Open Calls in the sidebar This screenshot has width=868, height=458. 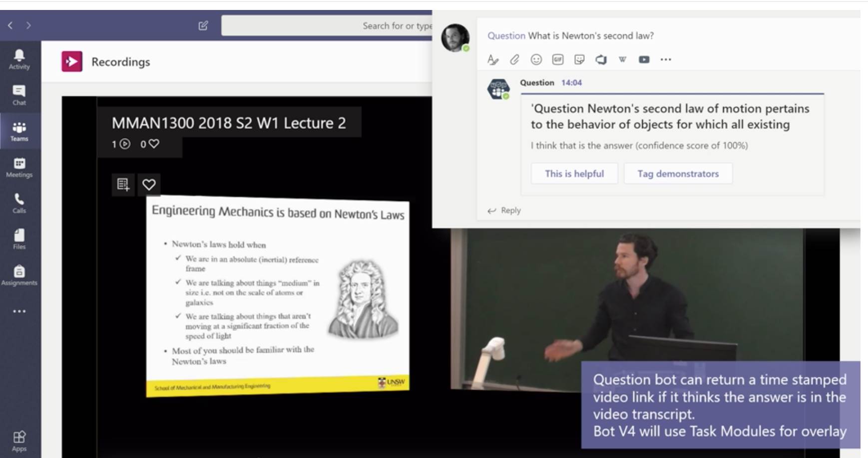[19, 203]
